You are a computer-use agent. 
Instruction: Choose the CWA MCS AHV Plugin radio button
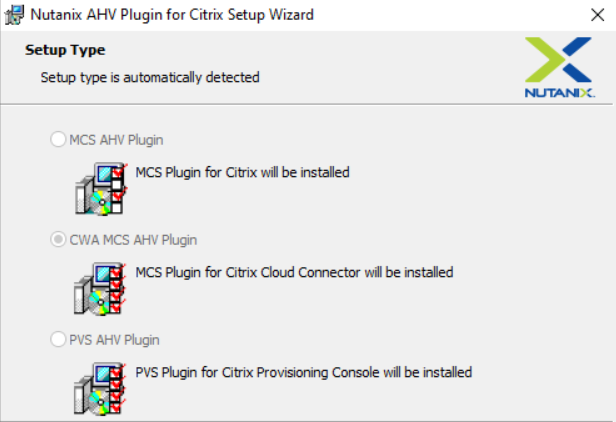coord(58,240)
